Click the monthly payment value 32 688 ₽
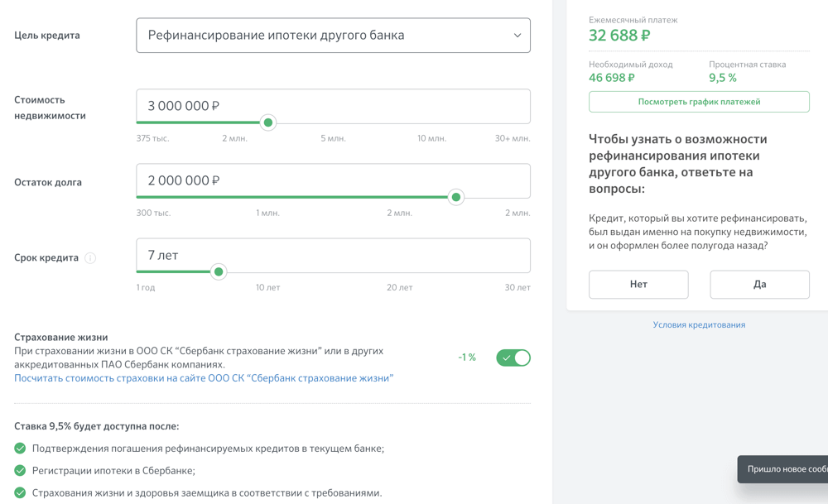This screenshot has width=828, height=504. [x=619, y=36]
